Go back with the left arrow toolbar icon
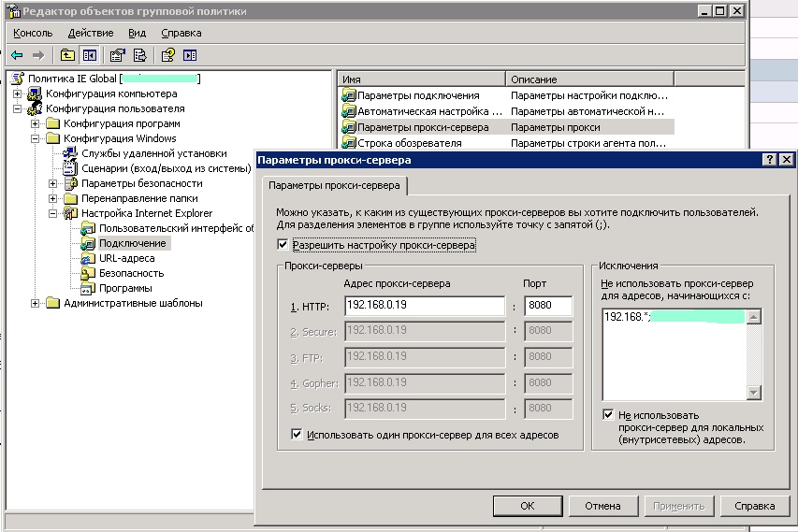 [17, 55]
